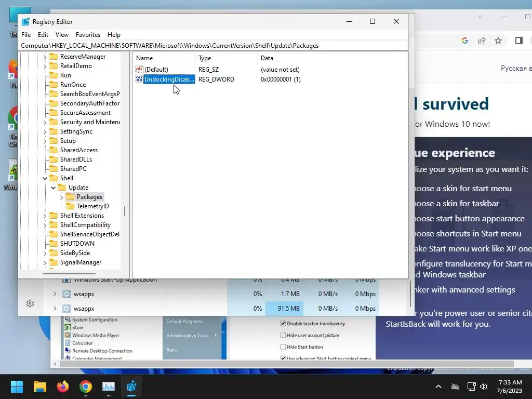532x399 pixels.
Task: Toggle Hide user account picture checkbox
Action: 283,335
